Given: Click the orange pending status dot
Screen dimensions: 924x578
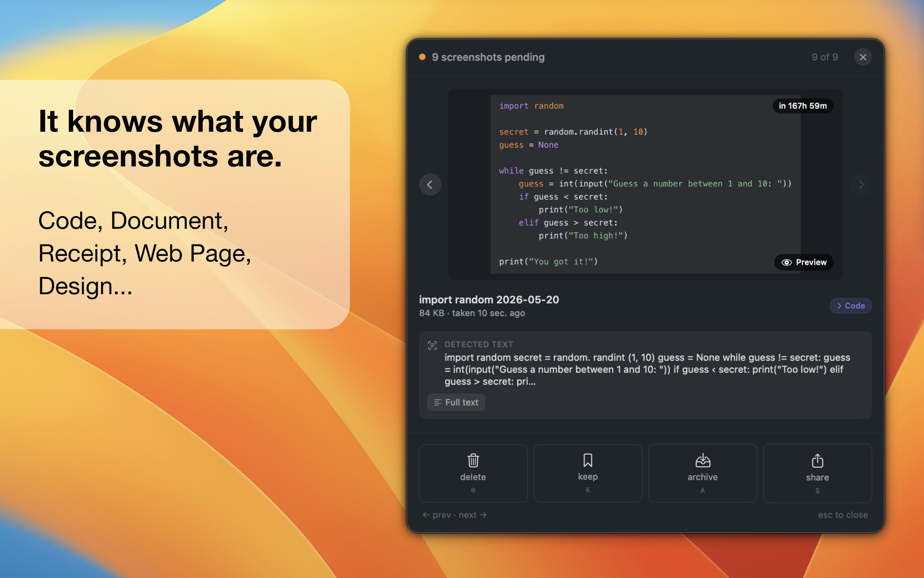Looking at the screenshot, I should pos(422,57).
